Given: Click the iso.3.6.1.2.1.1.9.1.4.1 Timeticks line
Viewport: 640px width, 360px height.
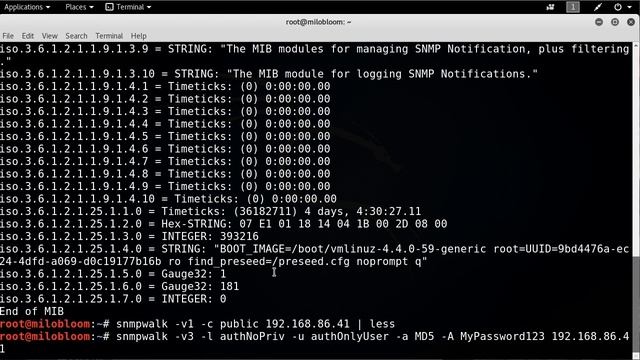Looking at the screenshot, I should 165,87.
